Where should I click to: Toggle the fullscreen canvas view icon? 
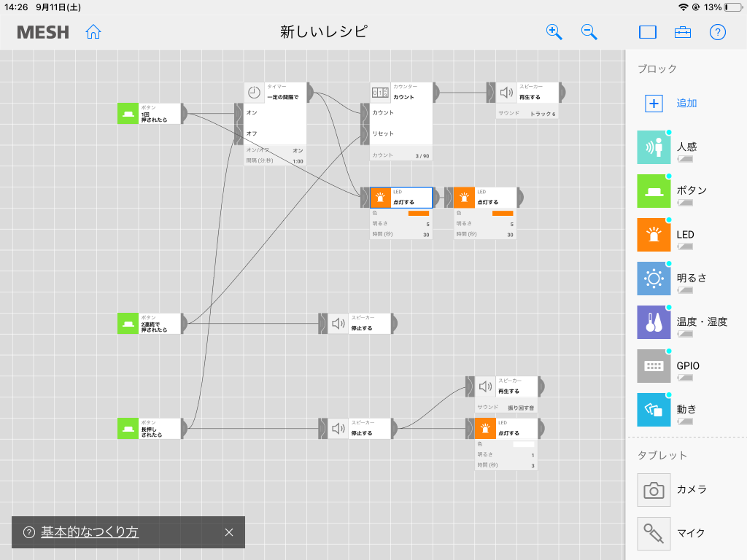tap(648, 32)
